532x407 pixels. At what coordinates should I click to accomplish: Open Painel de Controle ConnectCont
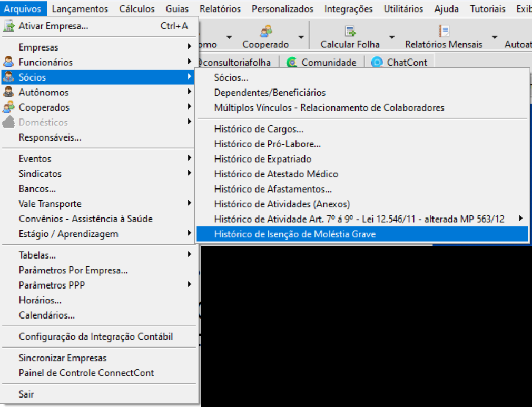[x=98, y=373]
